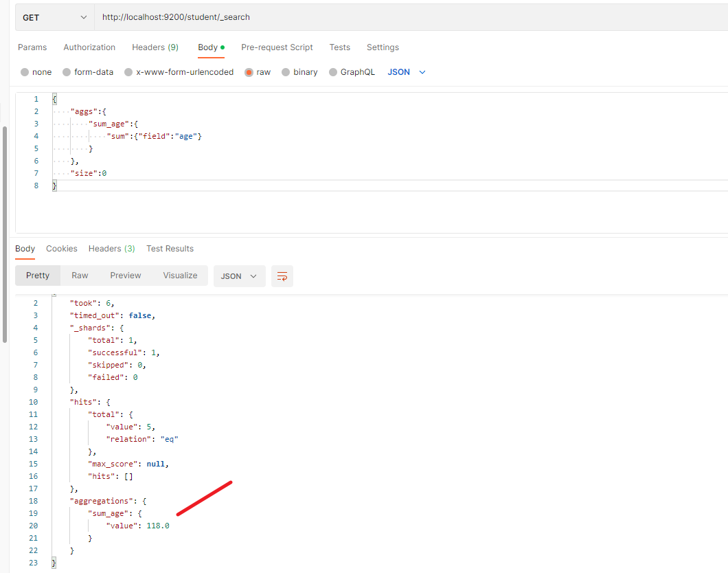The image size is (728, 573).
Task: Click the "failed": 0 response line
Action: (x=113, y=377)
